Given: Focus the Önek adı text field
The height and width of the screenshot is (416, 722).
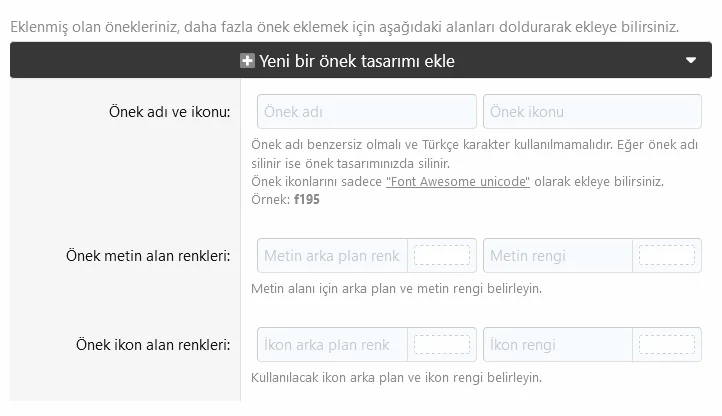Looking at the screenshot, I should pos(367,111).
